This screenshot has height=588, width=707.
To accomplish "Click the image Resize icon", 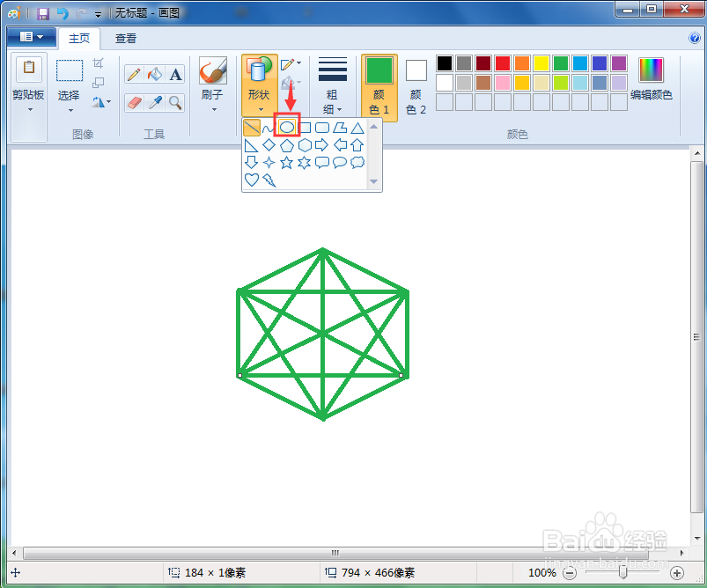I will 99,83.
